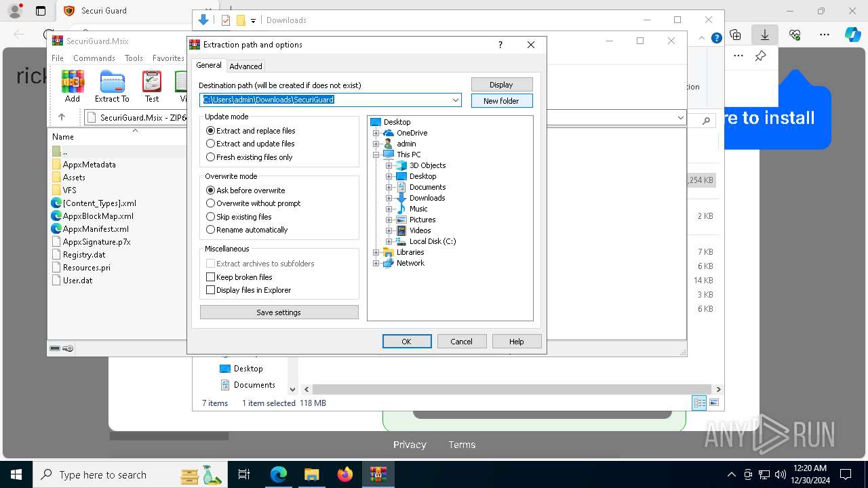This screenshot has width=868, height=488.
Task: Click the Save settings button
Action: coord(279,312)
